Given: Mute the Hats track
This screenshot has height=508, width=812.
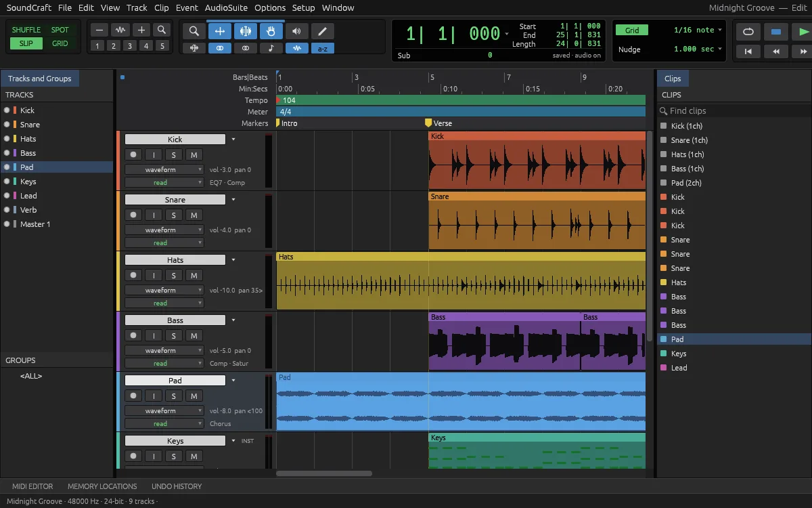Looking at the screenshot, I should pyautogui.click(x=194, y=275).
